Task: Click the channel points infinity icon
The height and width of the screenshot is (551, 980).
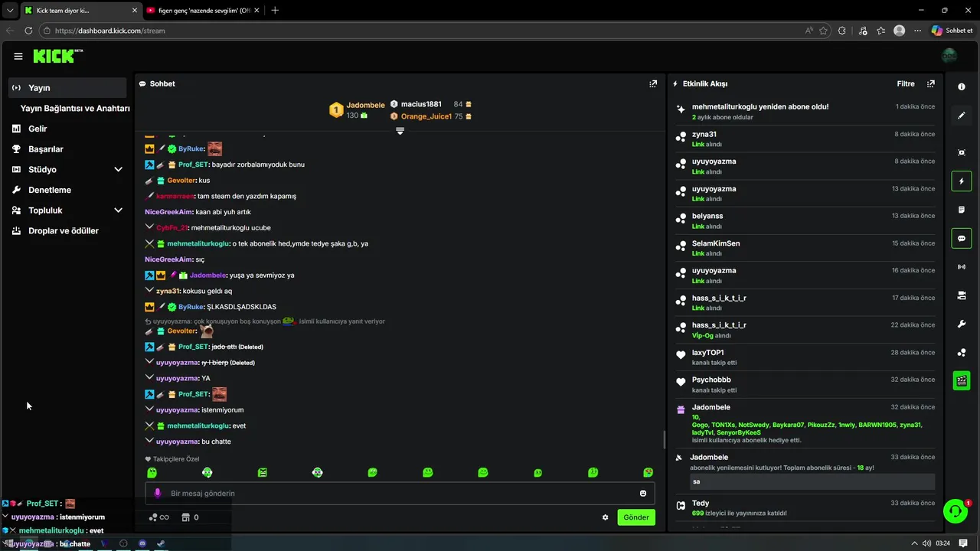Action: [158, 517]
